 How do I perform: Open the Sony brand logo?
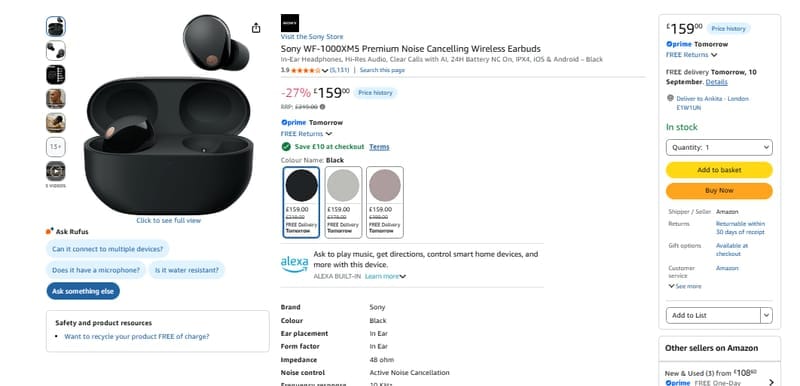[290, 23]
